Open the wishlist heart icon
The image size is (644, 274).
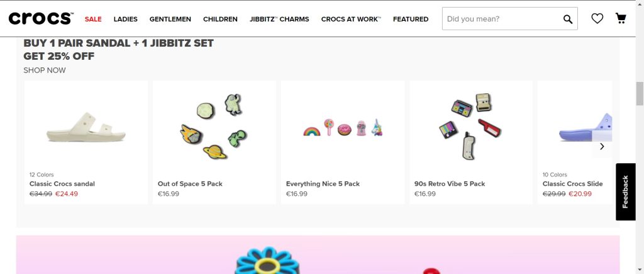click(x=597, y=19)
